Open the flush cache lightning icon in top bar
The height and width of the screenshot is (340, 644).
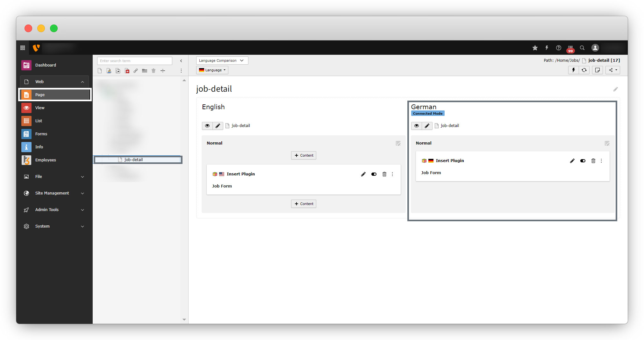coord(547,48)
